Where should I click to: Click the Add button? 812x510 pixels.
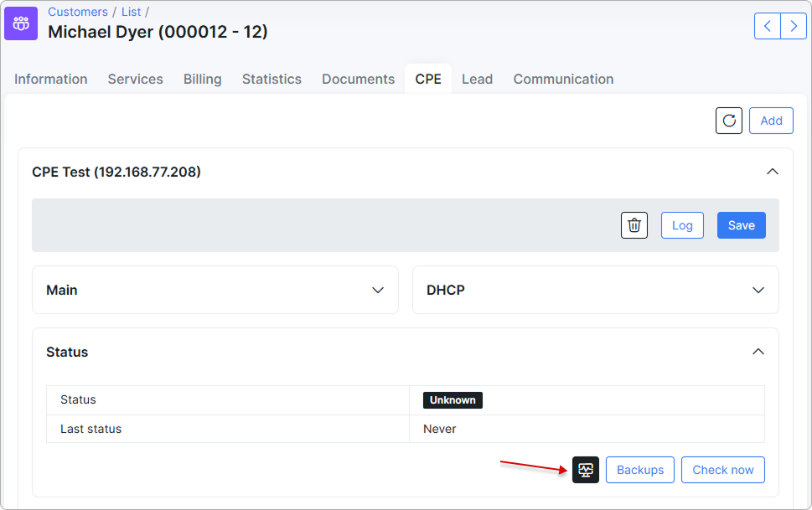coord(771,121)
